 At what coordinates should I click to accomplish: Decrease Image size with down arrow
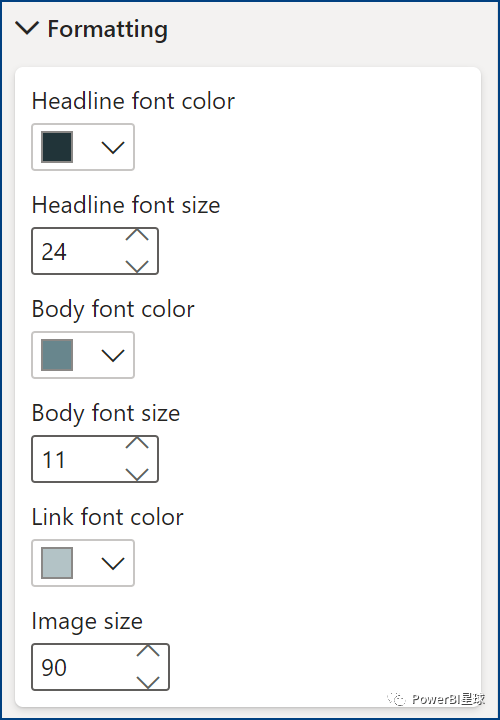pos(148,682)
